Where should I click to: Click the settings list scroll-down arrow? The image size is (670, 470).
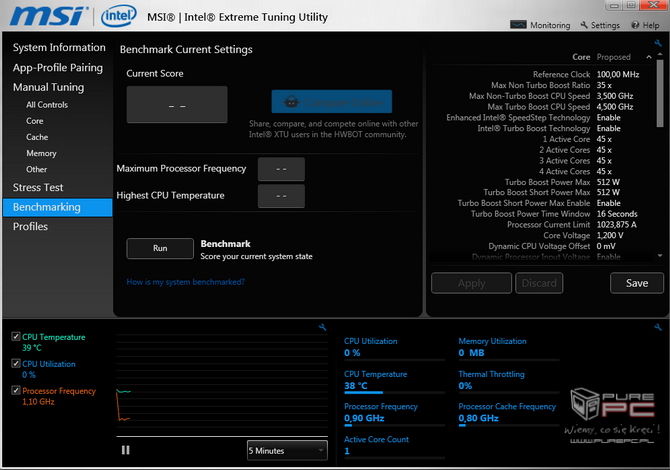(x=660, y=256)
